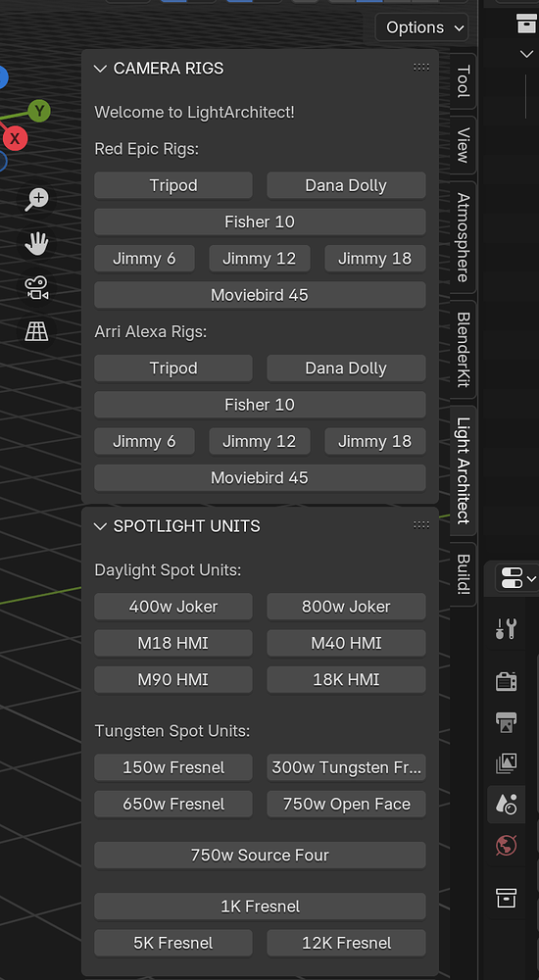The width and height of the screenshot is (539, 980).
Task: Click the red X axis gizmo ball
Action: click(x=15, y=138)
